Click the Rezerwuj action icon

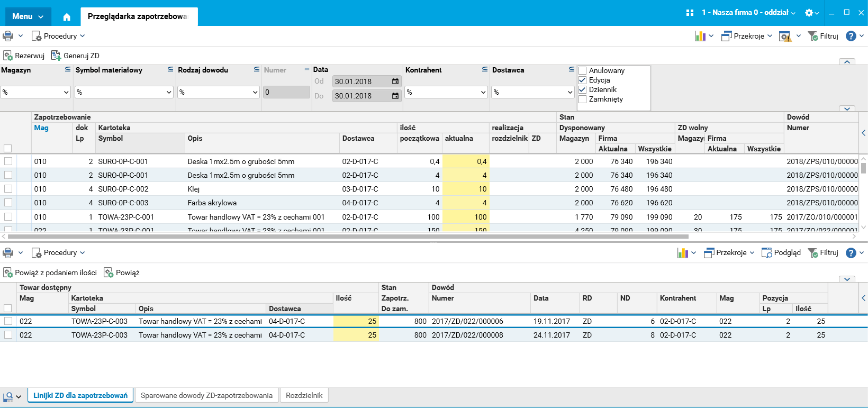(x=8, y=56)
